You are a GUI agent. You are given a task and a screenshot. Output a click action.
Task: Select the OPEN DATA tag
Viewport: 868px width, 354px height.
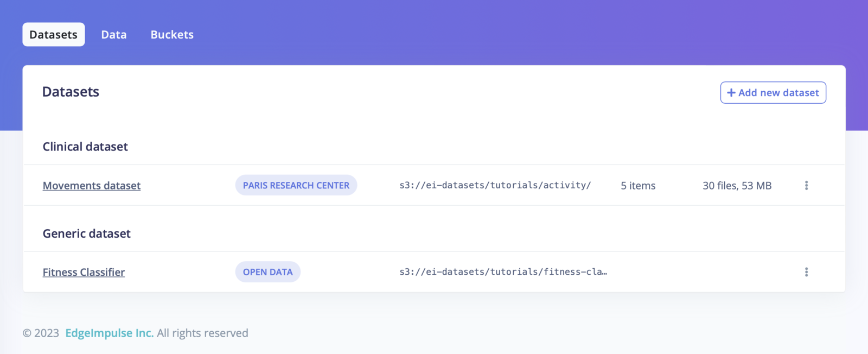(x=268, y=272)
